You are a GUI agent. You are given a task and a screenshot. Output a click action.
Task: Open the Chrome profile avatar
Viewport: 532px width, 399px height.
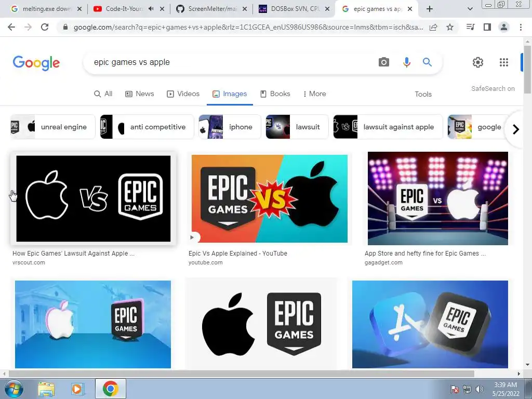click(504, 27)
